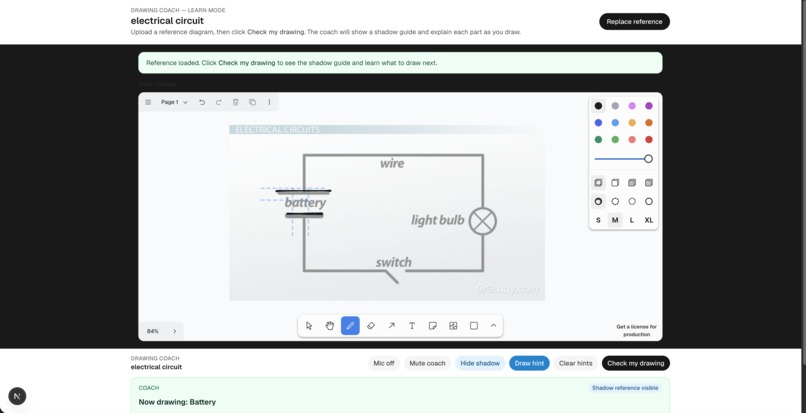Screen dimensions: 806x413
Task: Pick the dark green color swatch
Action: click(x=598, y=139)
